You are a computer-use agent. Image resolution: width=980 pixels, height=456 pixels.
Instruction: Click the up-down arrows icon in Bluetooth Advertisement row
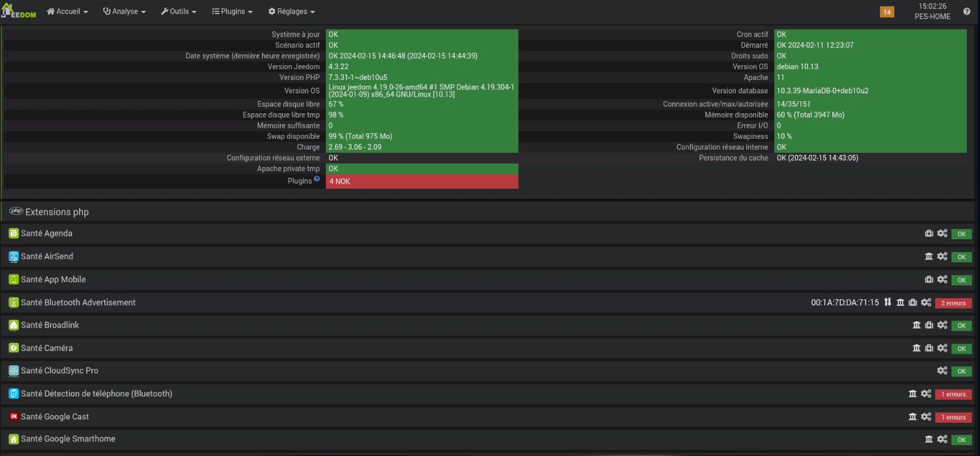(x=887, y=303)
